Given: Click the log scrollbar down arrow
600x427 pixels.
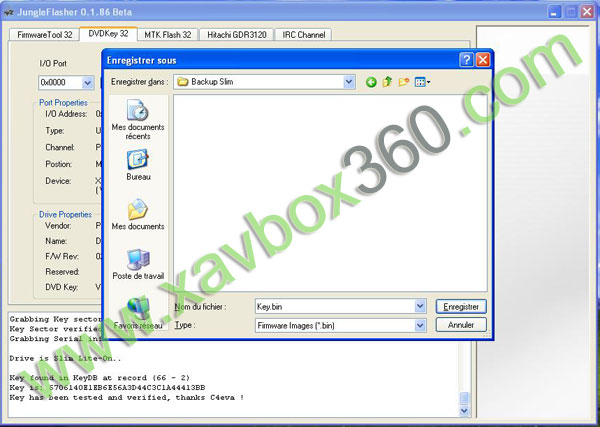Looking at the screenshot, I should click(x=464, y=411).
